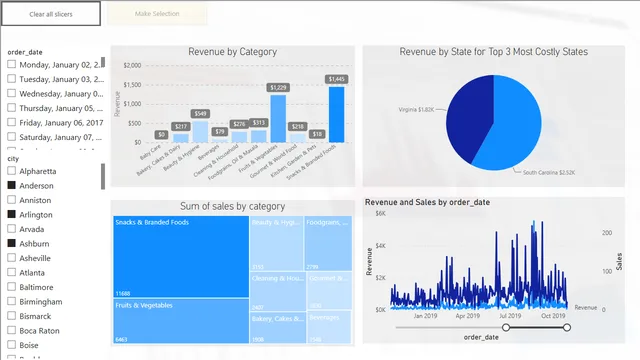
Task: Click the Revenue legend label beside line chart
Action: click(586, 307)
